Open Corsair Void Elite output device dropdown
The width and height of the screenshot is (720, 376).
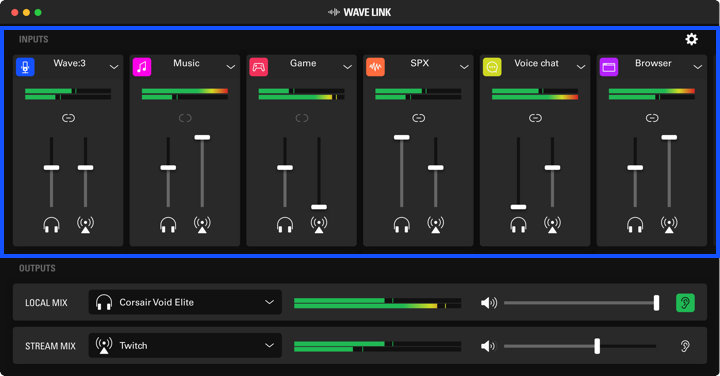click(185, 302)
